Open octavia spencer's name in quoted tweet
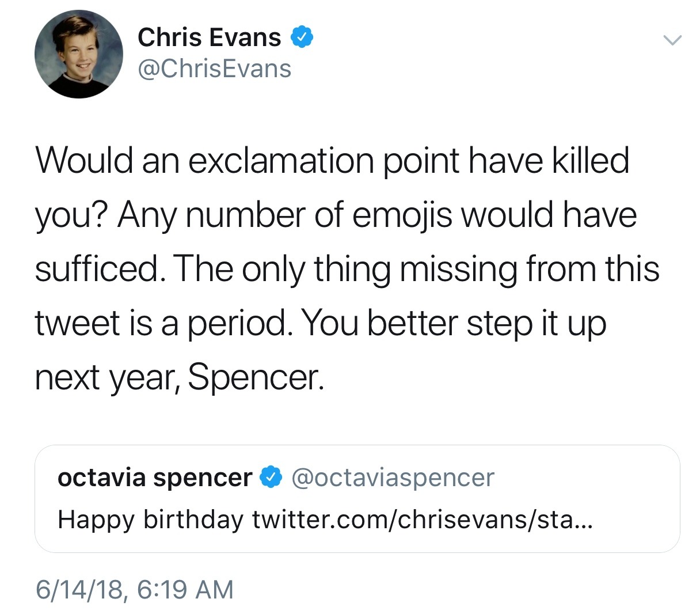This screenshot has width=700, height=610. click(x=155, y=478)
